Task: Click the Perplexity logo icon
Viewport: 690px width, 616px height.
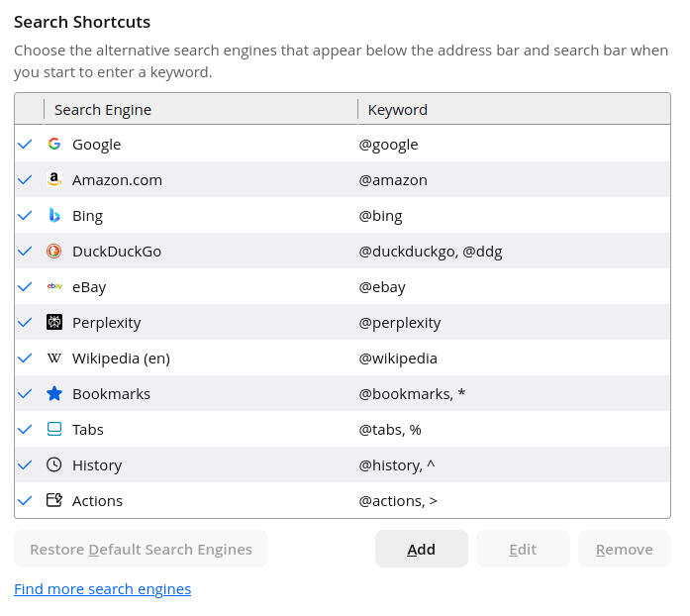Action: click(54, 322)
